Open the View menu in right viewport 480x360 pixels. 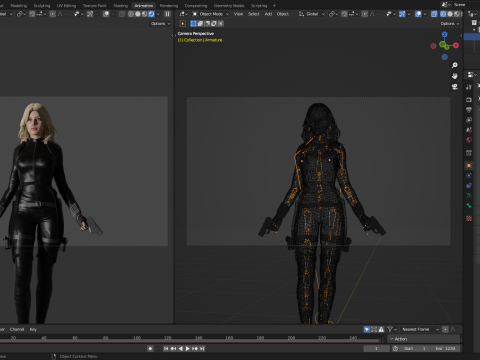click(238, 14)
